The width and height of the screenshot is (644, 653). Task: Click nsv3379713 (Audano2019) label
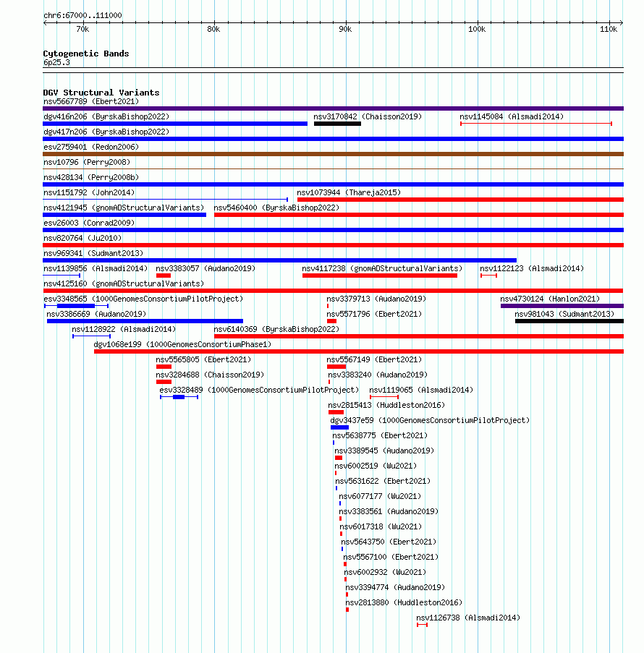point(376,299)
